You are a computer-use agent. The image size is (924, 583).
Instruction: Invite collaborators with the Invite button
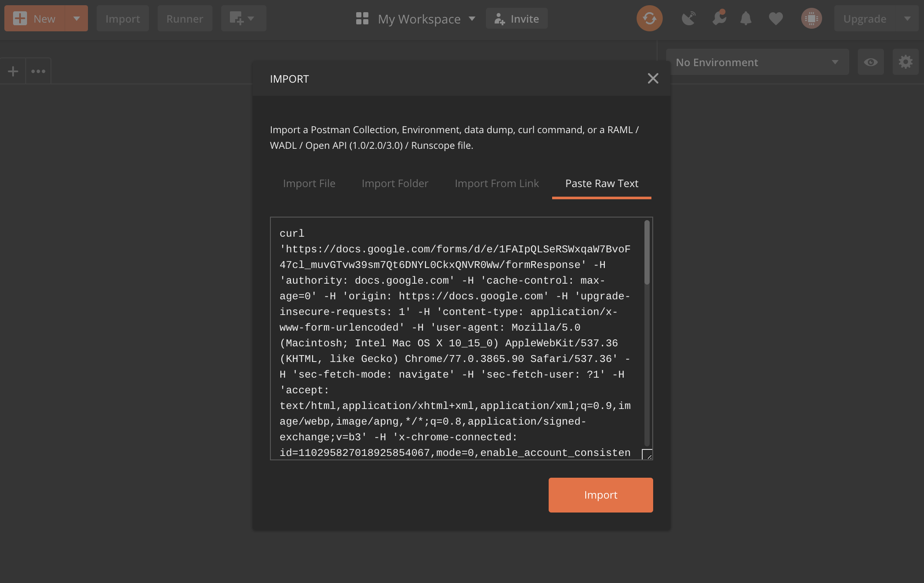pyautogui.click(x=517, y=19)
